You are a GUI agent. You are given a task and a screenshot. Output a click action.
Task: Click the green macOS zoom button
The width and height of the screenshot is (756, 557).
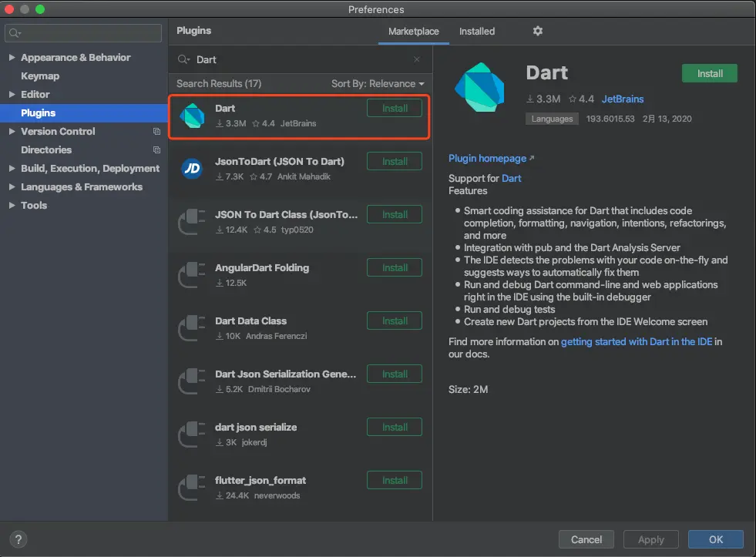[40, 9]
